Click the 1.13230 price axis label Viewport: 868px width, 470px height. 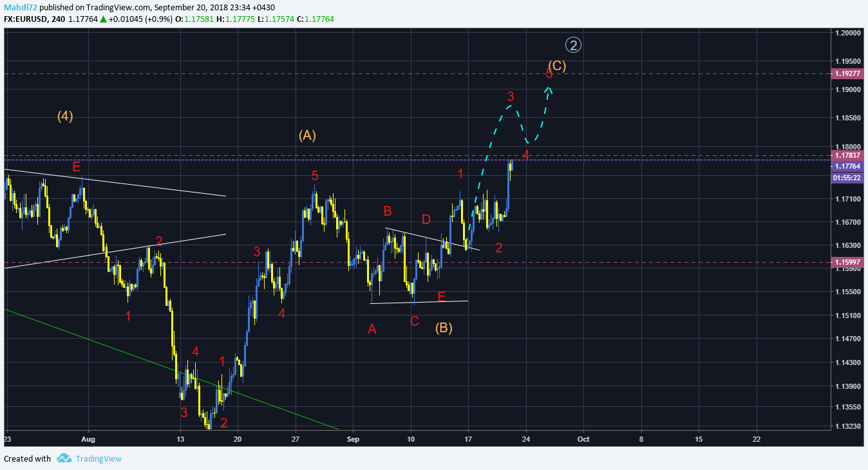[848, 426]
